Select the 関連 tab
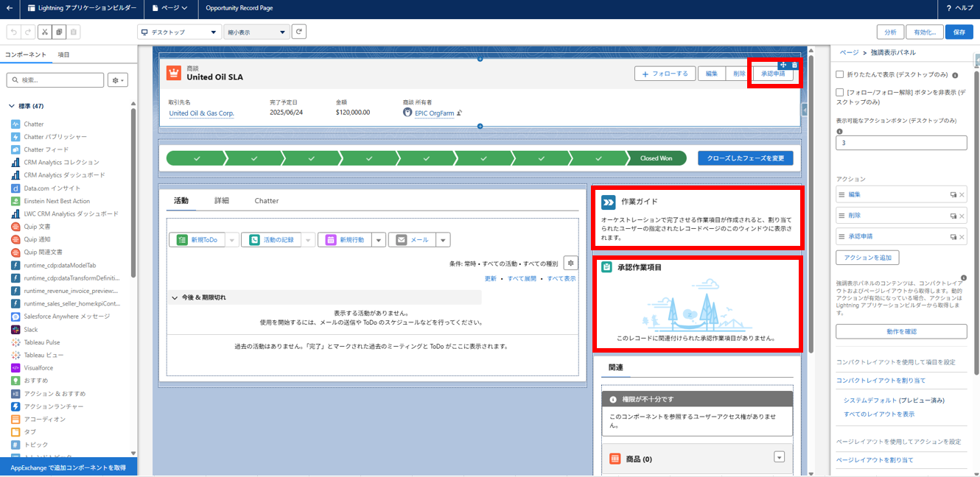This screenshot has height=477, width=980. (616, 367)
